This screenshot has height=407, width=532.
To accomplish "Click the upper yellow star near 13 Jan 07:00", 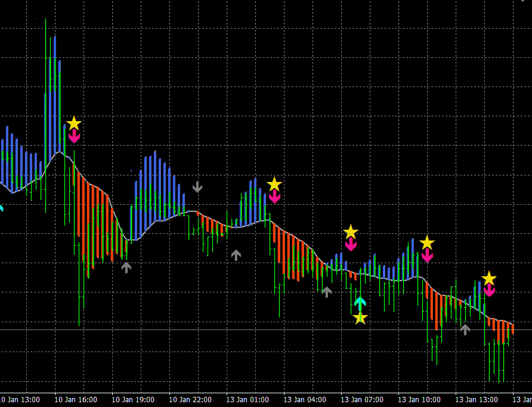I will tap(350, 232).
